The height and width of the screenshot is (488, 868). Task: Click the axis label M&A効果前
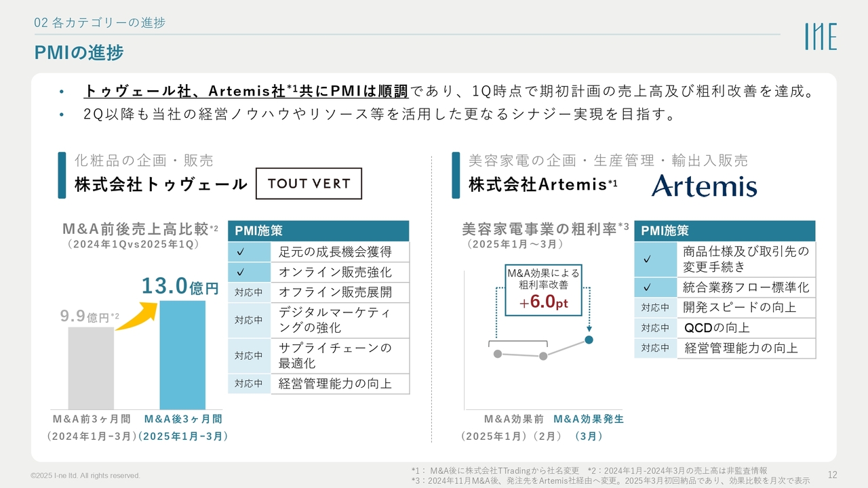point(514,419)
